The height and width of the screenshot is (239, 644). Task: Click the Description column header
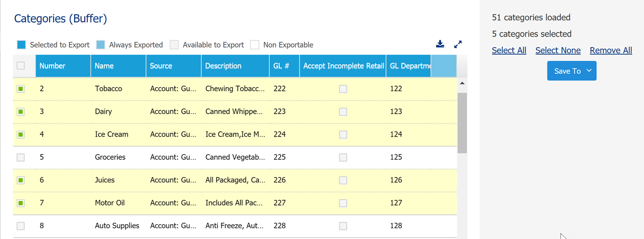pyautogui.click(x=235, y=66)
